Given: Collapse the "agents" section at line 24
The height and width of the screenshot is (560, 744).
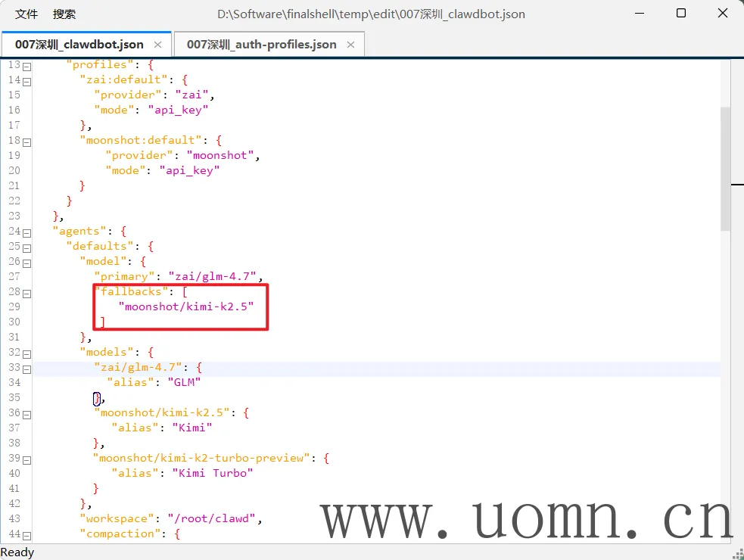Looking at the screenshot, I should click(x=27, y=232).
